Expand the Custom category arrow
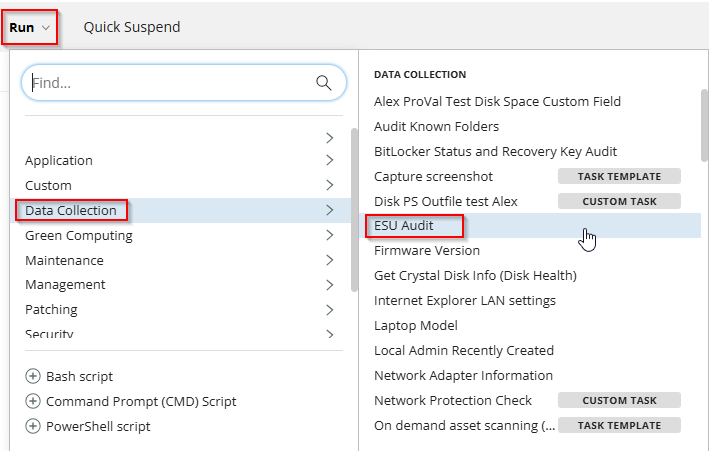709x451 pixels. tap(329, 186)
